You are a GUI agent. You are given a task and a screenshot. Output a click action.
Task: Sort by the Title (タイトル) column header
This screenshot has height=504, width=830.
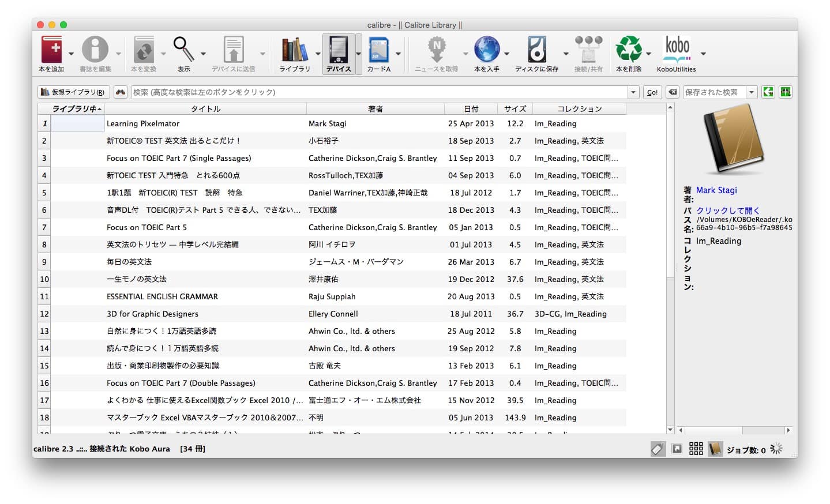[x=205, y=108]
